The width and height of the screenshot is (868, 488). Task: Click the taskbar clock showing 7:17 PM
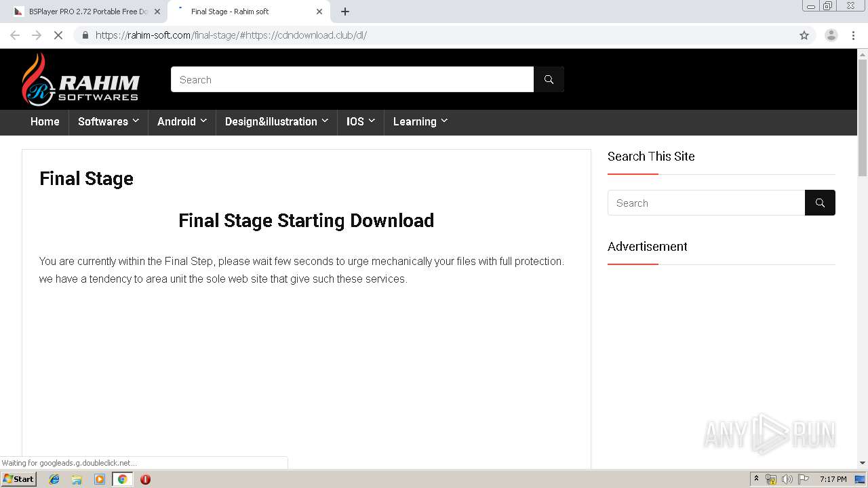[833, 479]
